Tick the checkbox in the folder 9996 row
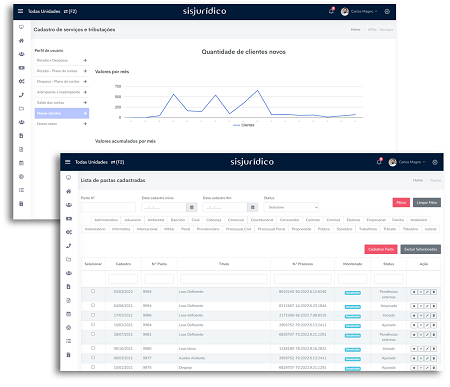The image size is (450, 387). click(x=93, y=315)
